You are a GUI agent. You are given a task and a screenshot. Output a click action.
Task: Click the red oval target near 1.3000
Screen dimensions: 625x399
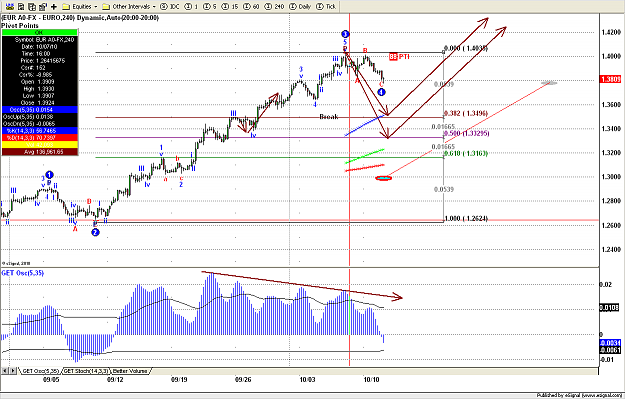[384, 178]
